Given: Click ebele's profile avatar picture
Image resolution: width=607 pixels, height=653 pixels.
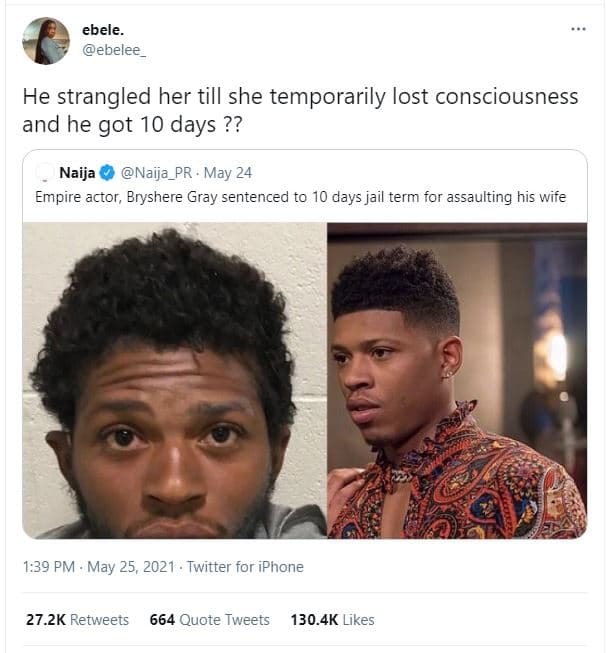Looking at the screenshot, I should point(46,41).
